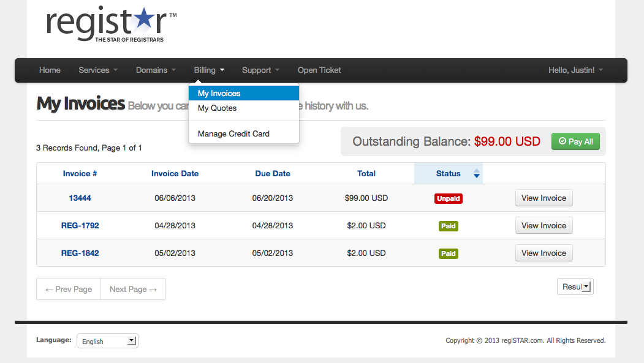Open the Support dropdown menu

coord(260,70)
